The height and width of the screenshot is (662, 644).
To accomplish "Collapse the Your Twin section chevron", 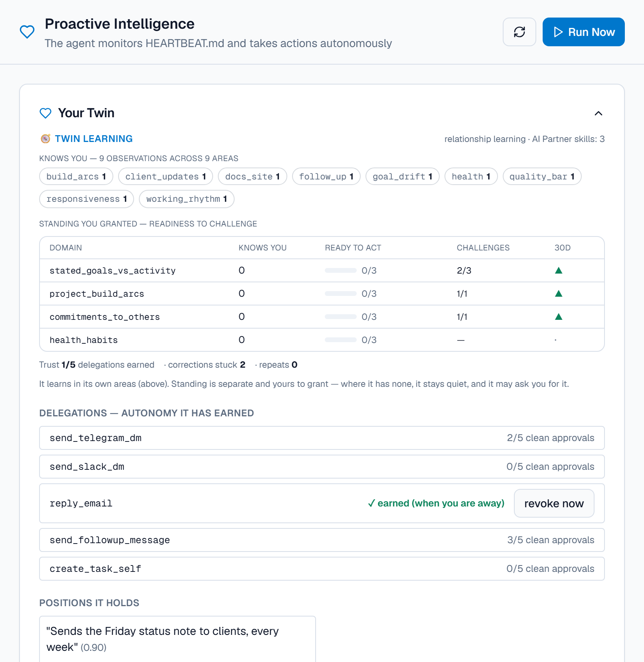I will (598, 113).
